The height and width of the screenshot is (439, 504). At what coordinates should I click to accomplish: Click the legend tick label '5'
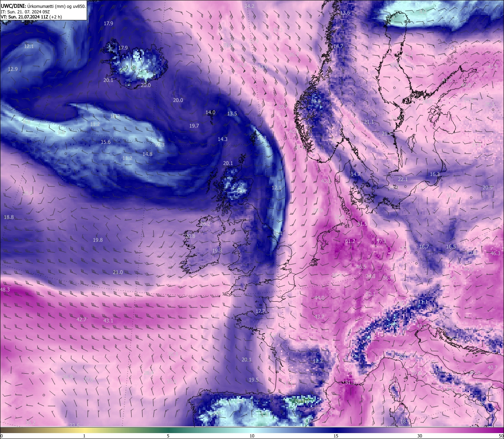168,436
